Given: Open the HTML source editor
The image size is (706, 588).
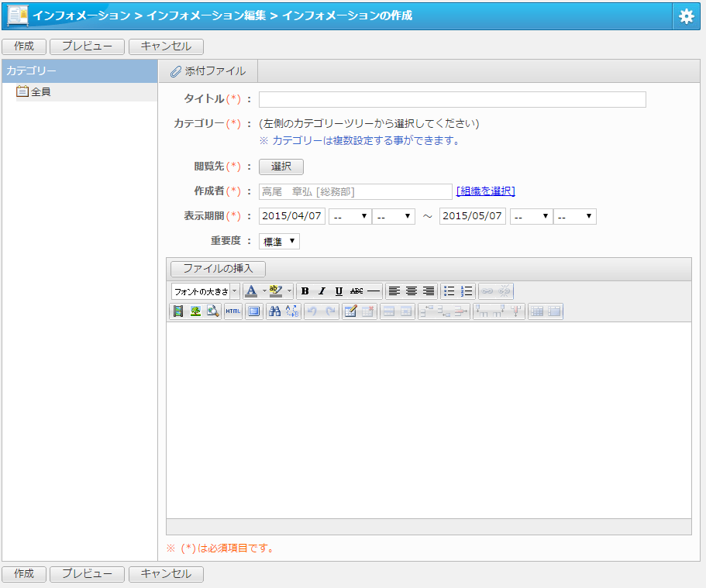Looking at the screenshot, I should (233, 311).
